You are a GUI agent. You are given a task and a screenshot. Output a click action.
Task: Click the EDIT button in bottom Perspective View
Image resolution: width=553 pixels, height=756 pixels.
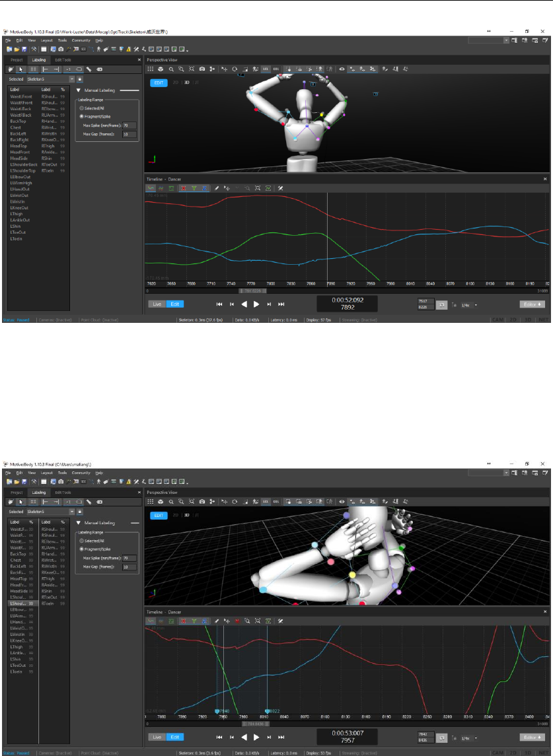159,516
